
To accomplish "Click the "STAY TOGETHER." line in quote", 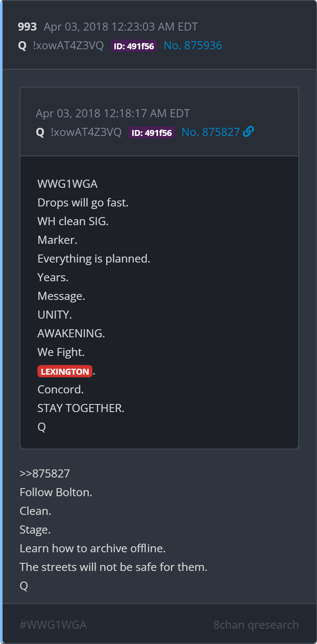I will [x=81, y=408].
